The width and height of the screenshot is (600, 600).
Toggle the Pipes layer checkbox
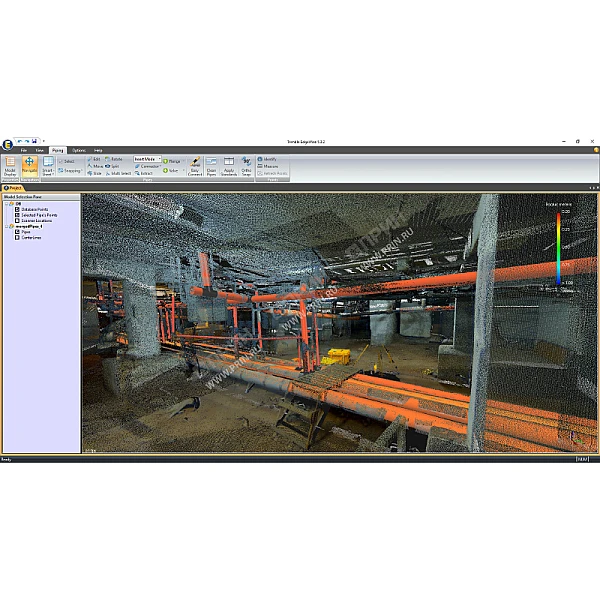[x=17, y=232]
